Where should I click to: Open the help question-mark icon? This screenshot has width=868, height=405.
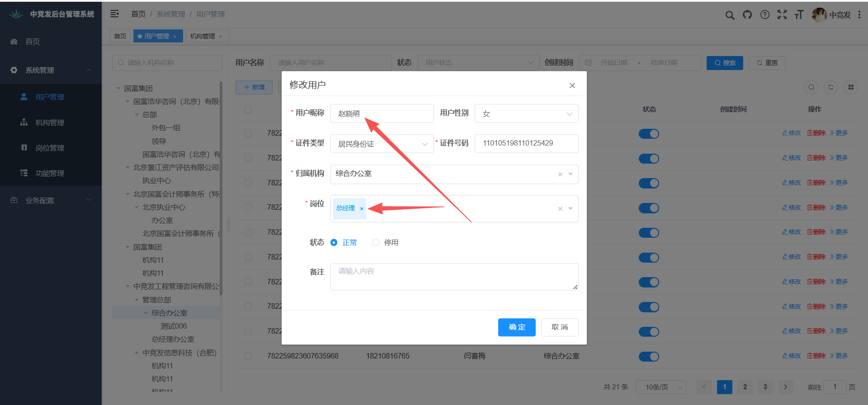765,15
